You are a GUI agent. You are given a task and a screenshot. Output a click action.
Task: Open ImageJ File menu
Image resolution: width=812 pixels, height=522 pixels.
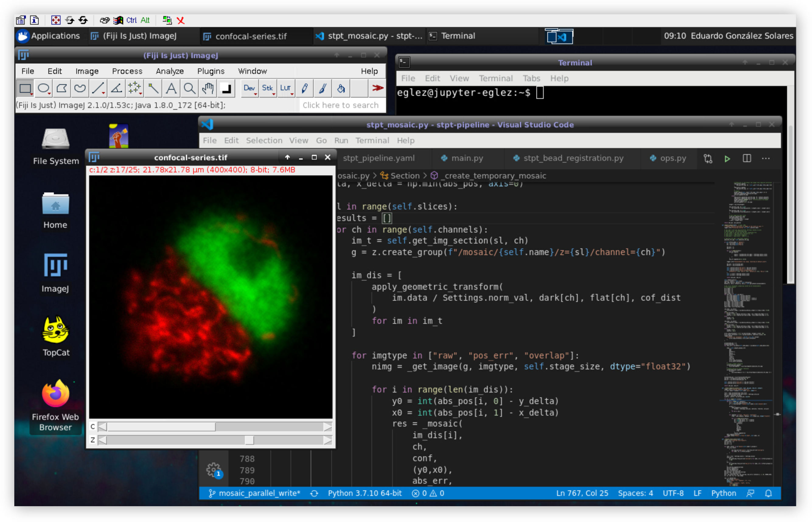tap(28, 71)
